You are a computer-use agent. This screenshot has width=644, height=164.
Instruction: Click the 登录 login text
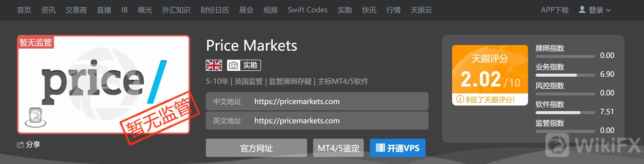pyautogui.click(x=596, y=10)
